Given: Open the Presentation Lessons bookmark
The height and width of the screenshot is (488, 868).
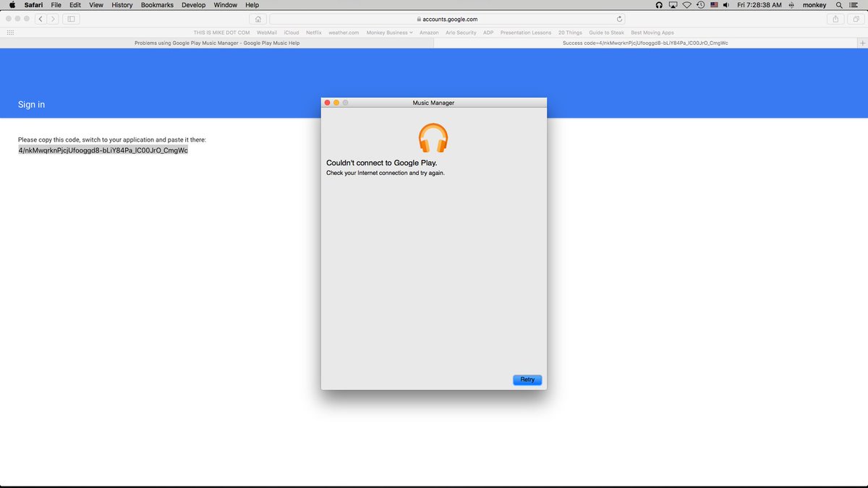Looking at the screenshot, I should [x=526, y=33].
